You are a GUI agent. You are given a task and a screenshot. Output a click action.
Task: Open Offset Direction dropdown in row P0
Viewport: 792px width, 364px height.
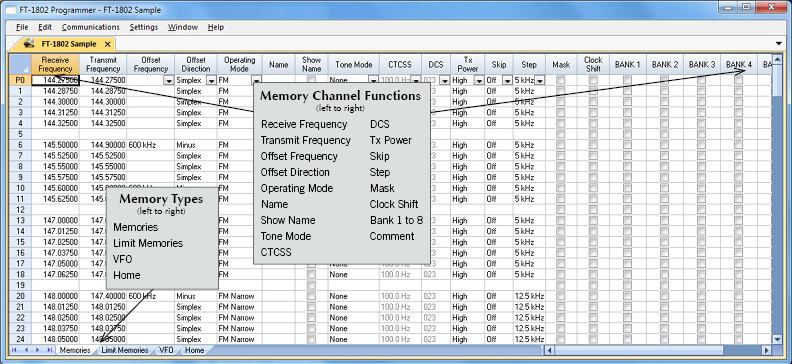(x=211, y=80)
